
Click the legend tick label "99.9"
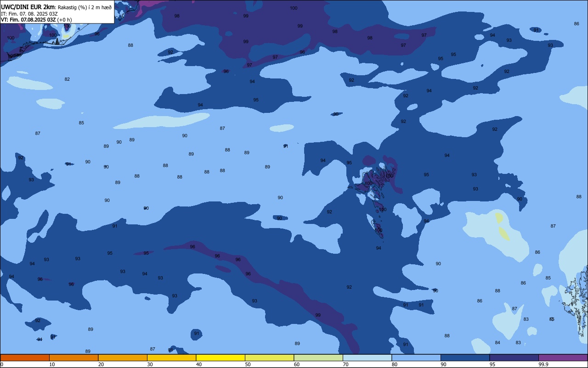tap(544, 364)
